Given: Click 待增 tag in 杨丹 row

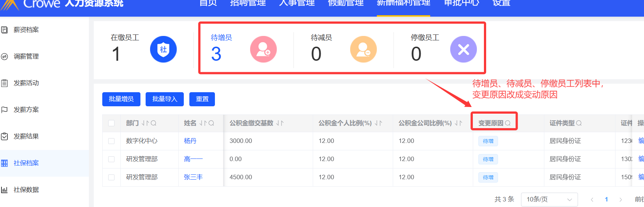Looking at the screenshot, I should pyautogui.click(x=488, y=141).
